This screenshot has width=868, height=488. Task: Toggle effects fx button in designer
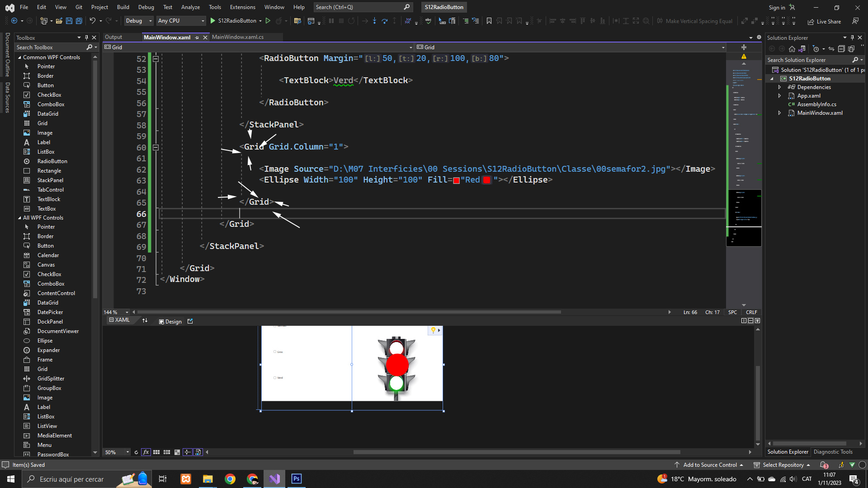coord(146,452)
